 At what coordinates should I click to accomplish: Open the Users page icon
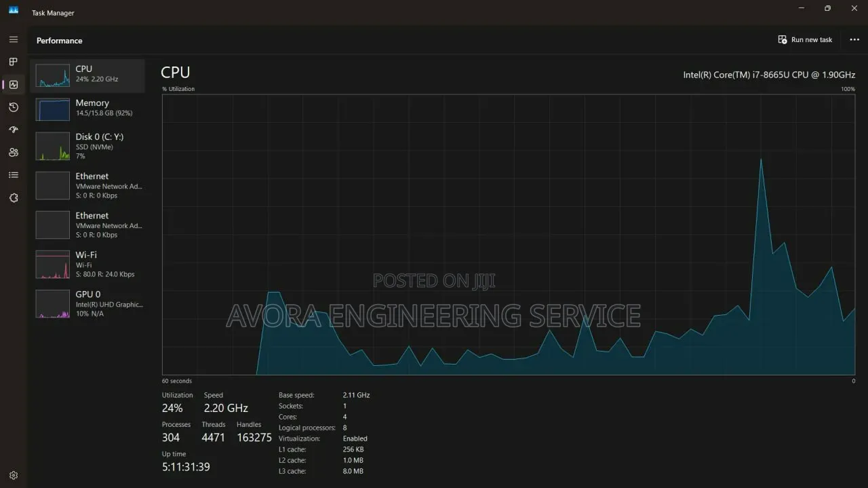(x=14, y=153)
